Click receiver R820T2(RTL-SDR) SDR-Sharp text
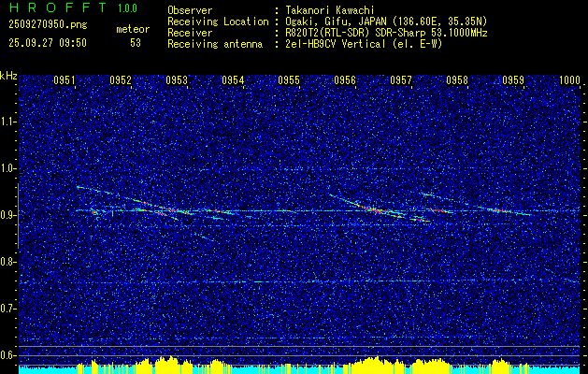The width and height of the screenshot is (588, 374). [386, 33]
